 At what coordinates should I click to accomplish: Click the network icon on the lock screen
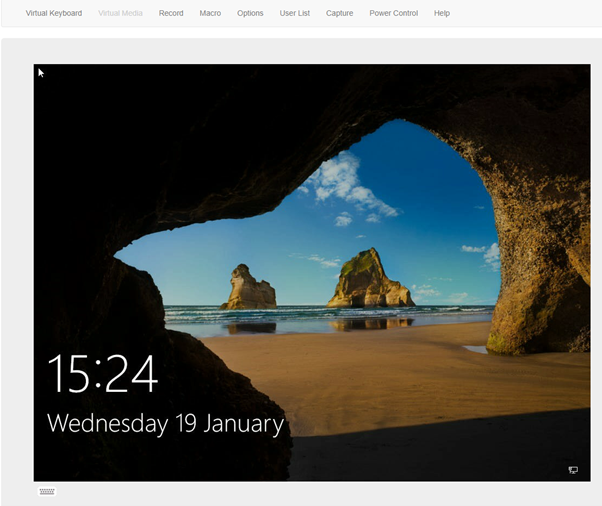pos(573,470)
